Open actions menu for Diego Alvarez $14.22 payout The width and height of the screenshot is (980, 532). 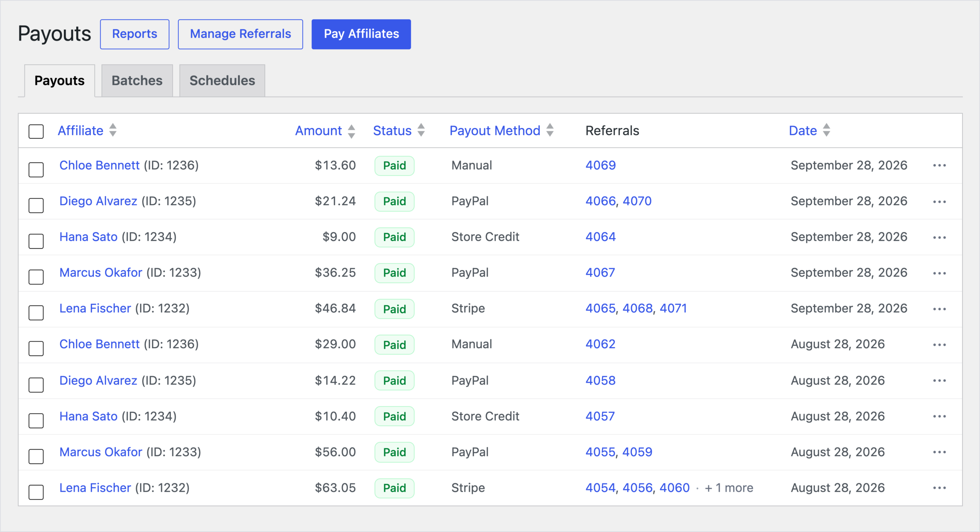pyautogui.click(x=939, y=380)
